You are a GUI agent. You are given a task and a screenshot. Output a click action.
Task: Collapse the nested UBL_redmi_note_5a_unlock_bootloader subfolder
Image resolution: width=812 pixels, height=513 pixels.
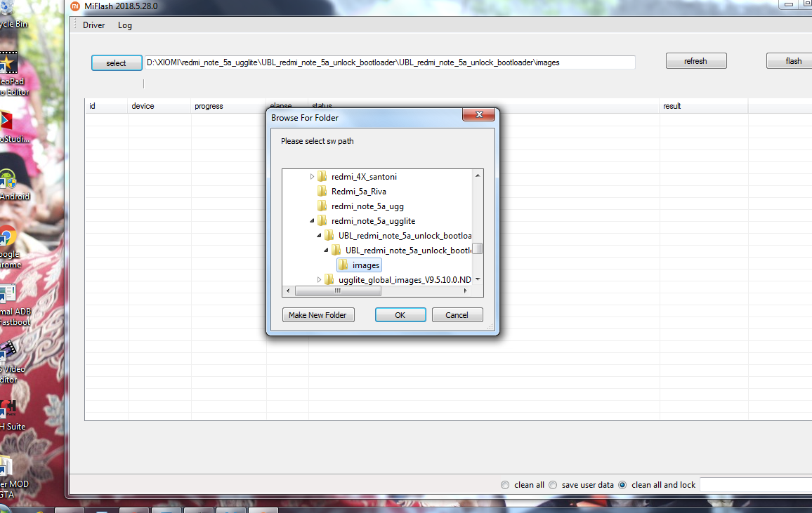[x=326, y=251]
